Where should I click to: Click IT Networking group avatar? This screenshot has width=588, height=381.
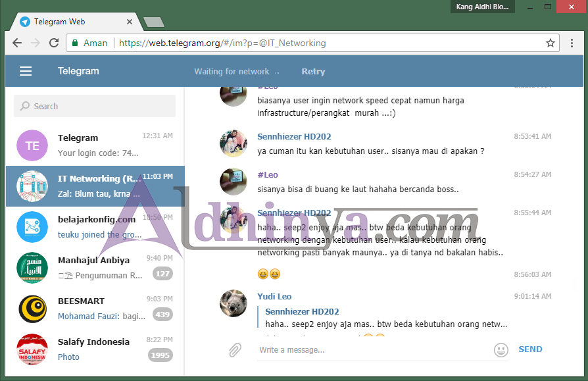(x=32, y=186)
